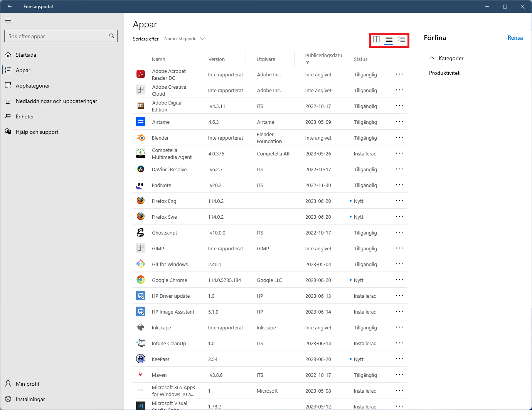Select Appar in the sidebar
The image size is (532, 410).
point(62,70)
